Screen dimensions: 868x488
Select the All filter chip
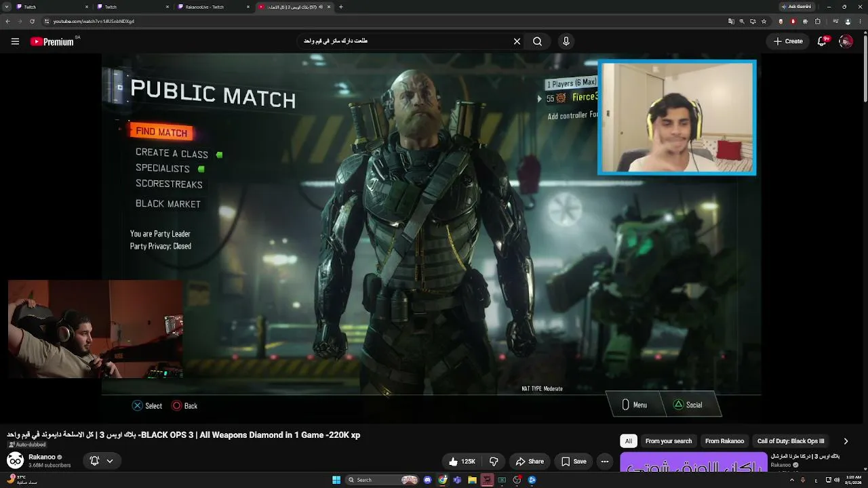(x=629, y=441)
